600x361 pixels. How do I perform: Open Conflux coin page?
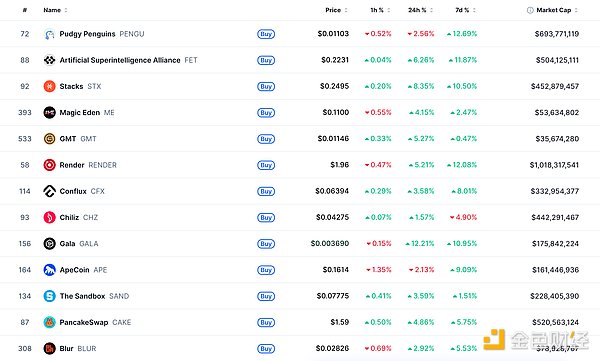73,191
